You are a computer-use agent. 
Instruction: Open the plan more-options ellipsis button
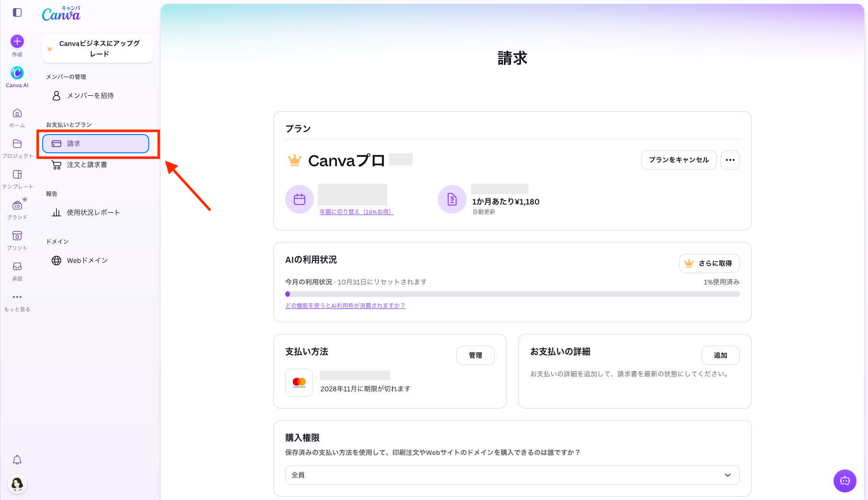[730, 160]
